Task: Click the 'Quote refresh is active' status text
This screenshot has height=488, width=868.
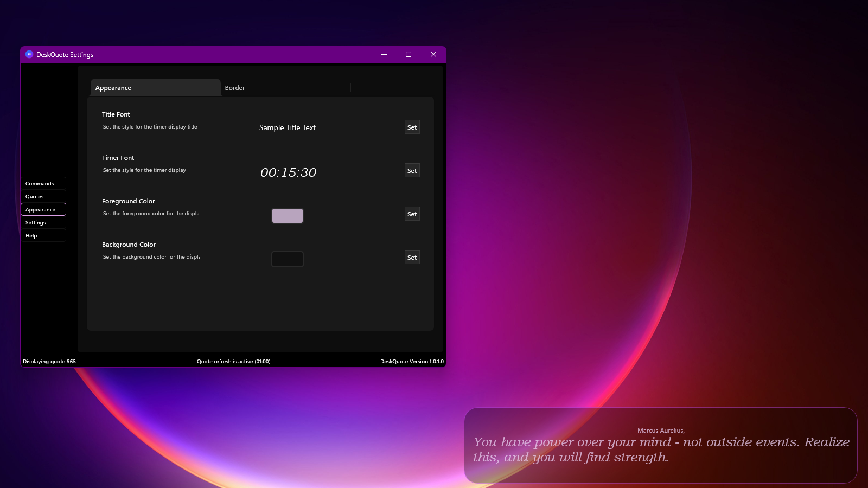Action: tap(233, 361)
